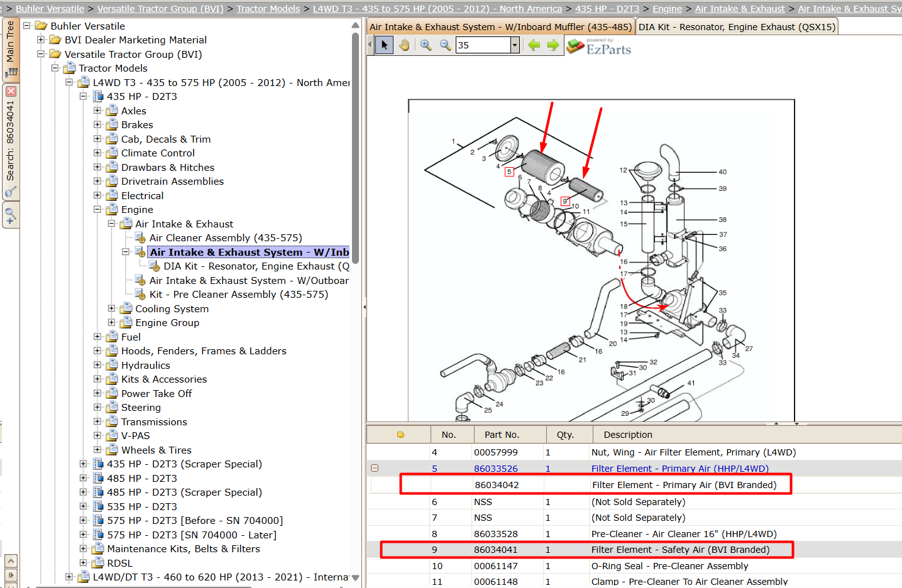
Task: Go back with the green left arrow
Action: (534, 45)
